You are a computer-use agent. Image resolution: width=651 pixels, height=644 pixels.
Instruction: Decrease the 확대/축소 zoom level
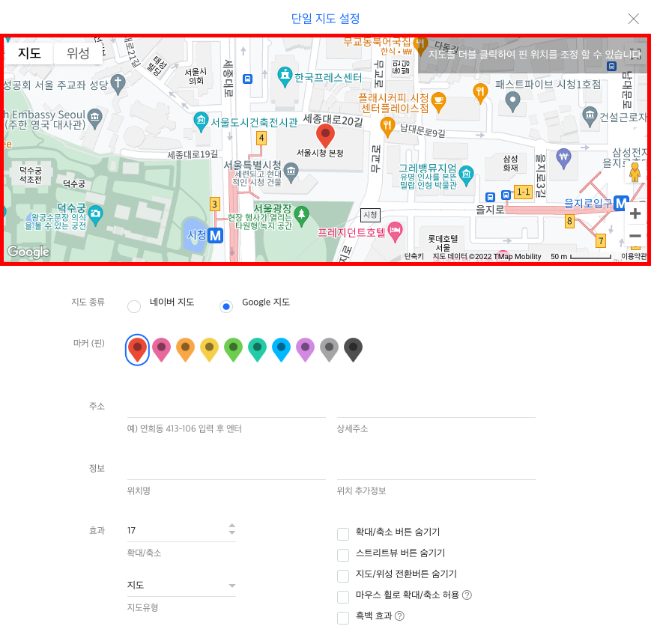232,532
